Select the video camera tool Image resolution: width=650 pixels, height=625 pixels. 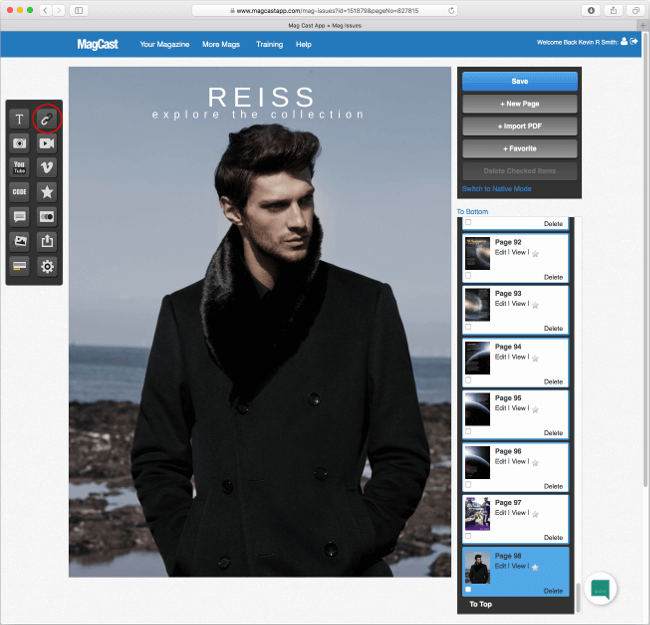coord(47,143)
